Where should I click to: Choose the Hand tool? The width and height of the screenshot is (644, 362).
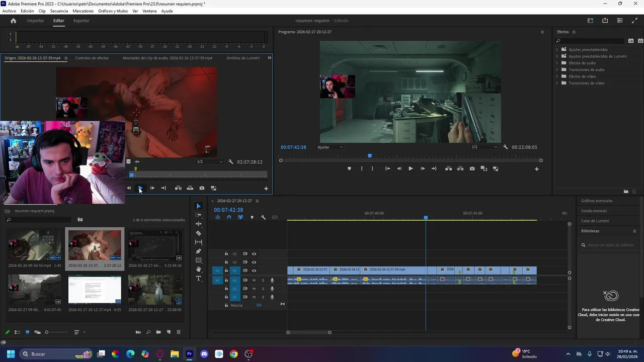[x=198, y=269]
